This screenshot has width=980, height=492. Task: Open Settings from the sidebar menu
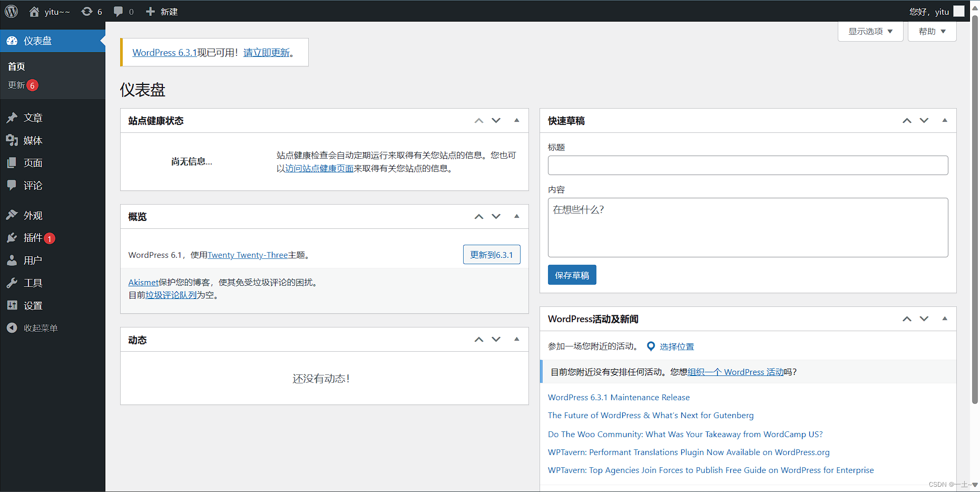pyautogui.click(x=33, y=306)
